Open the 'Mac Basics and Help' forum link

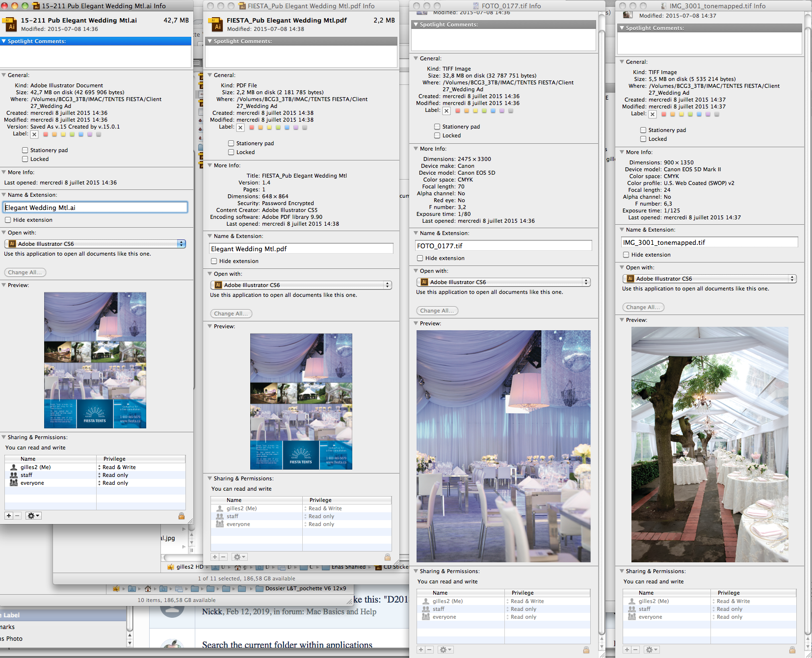[x=341, y=612]
